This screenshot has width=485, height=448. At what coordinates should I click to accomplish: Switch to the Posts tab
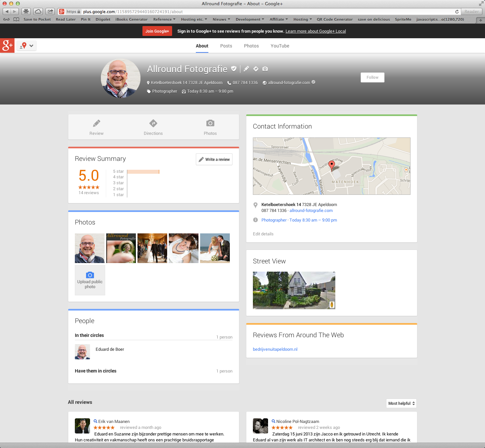coord(226,46)
